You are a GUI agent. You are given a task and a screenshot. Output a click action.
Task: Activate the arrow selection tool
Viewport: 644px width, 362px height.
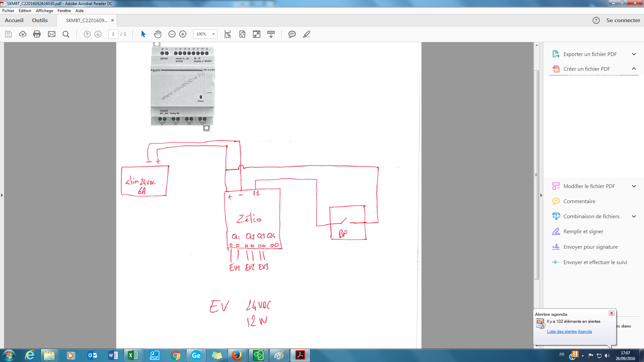point(143,34)
